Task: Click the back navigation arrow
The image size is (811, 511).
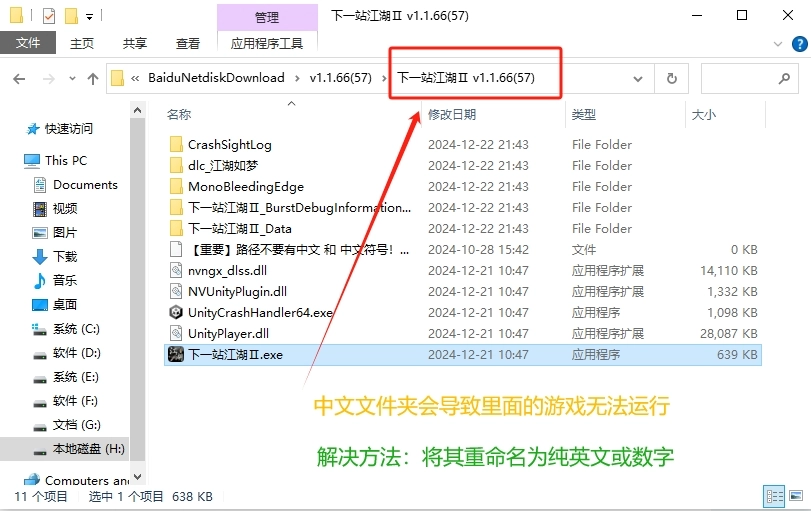Action: 19,78
